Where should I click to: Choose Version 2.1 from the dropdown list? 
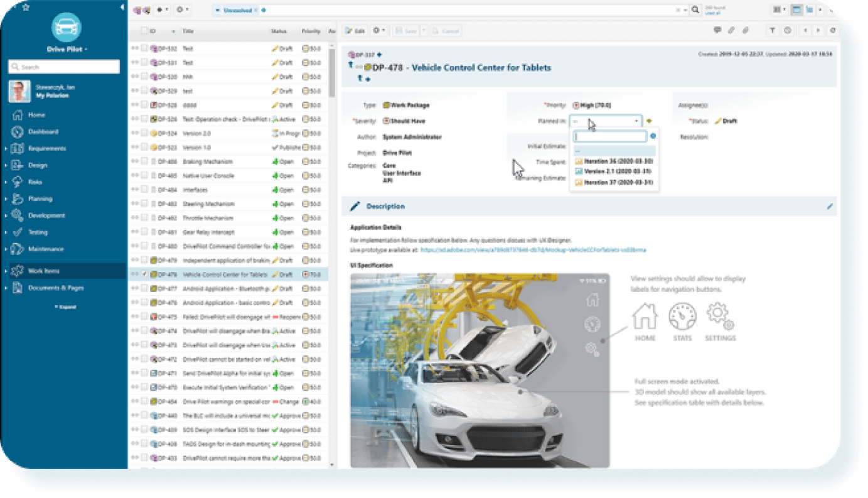609,171
